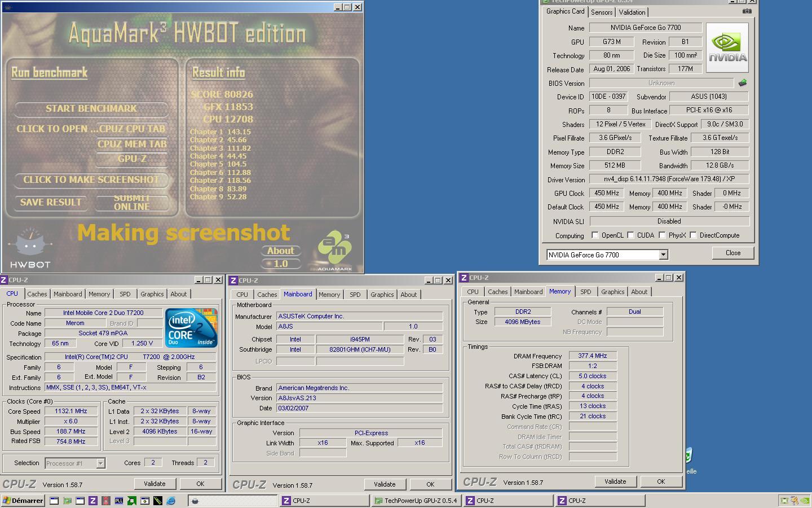
Task: Open the Processor #1 selection dropdown
Action: coord(100,463)
